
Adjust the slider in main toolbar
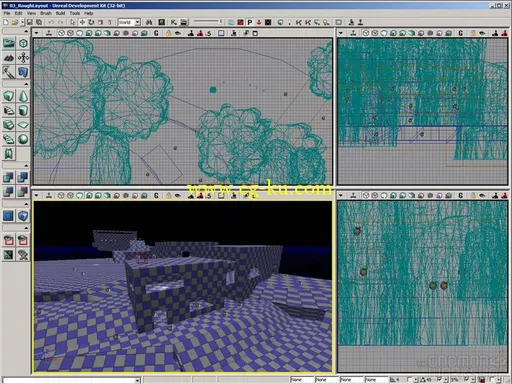208,22
